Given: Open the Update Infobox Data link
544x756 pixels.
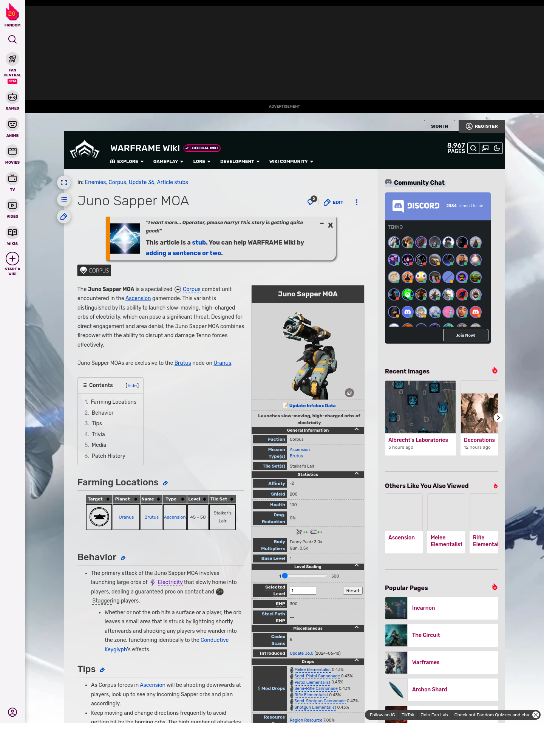Looking at the screenshot, I should 312,406.
